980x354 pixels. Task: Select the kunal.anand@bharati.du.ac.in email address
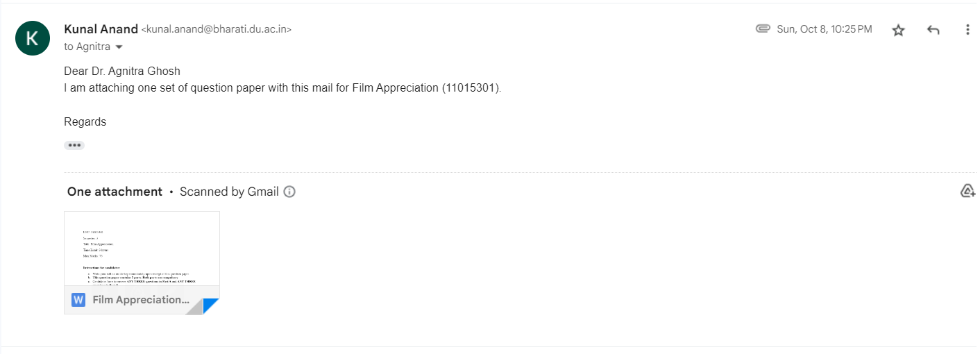point(217,30)
